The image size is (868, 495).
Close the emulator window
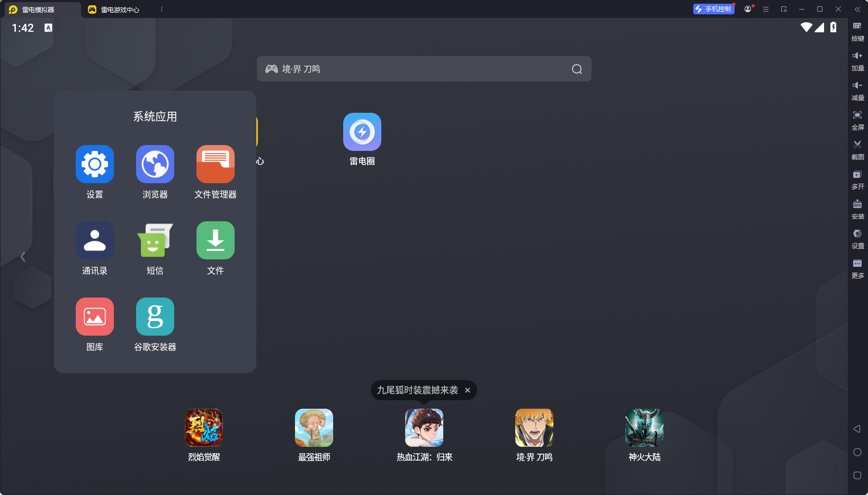pos(838,9)
